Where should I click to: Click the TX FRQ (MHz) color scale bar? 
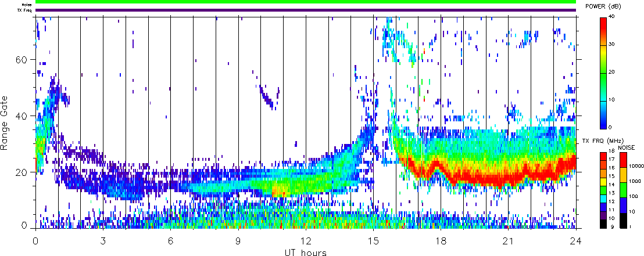[x=603, y=190]
